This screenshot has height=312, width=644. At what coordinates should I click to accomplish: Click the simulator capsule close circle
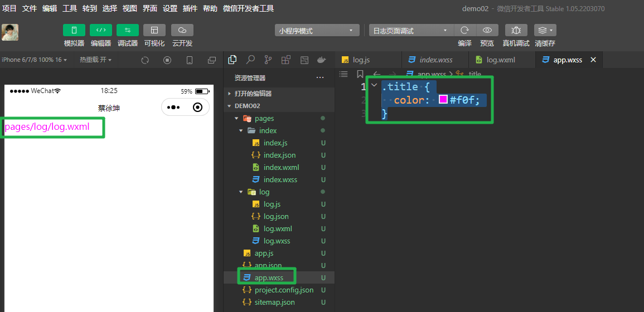[x=197, y=108]
